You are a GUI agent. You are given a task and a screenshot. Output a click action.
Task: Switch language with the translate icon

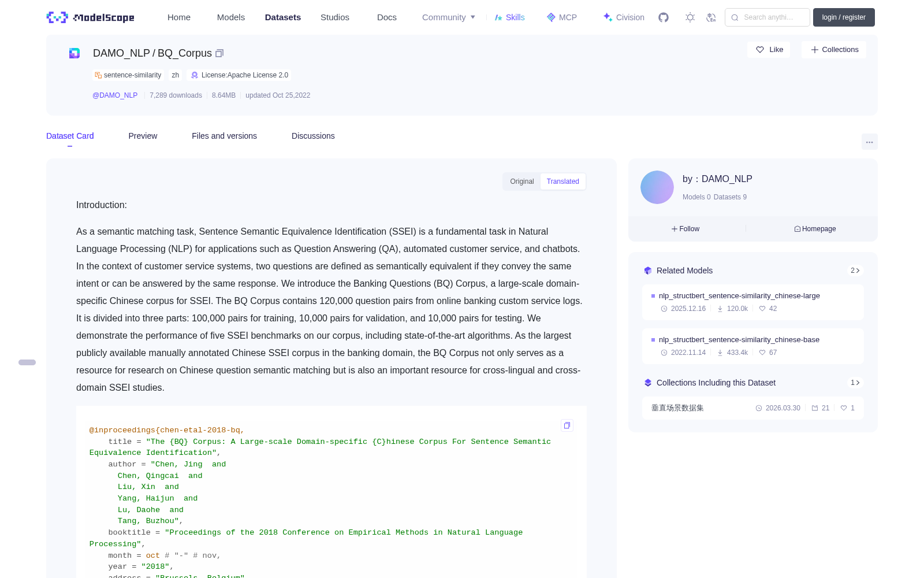coord(711,17)
